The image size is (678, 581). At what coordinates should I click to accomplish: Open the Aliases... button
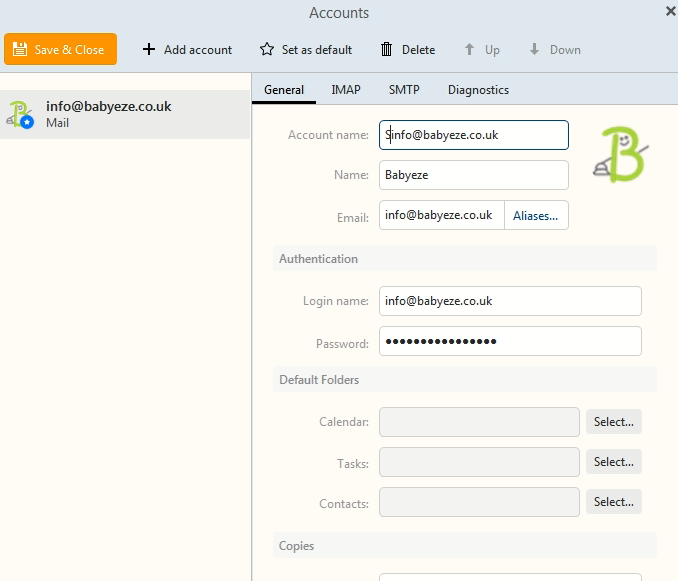[x=535, y=215]
